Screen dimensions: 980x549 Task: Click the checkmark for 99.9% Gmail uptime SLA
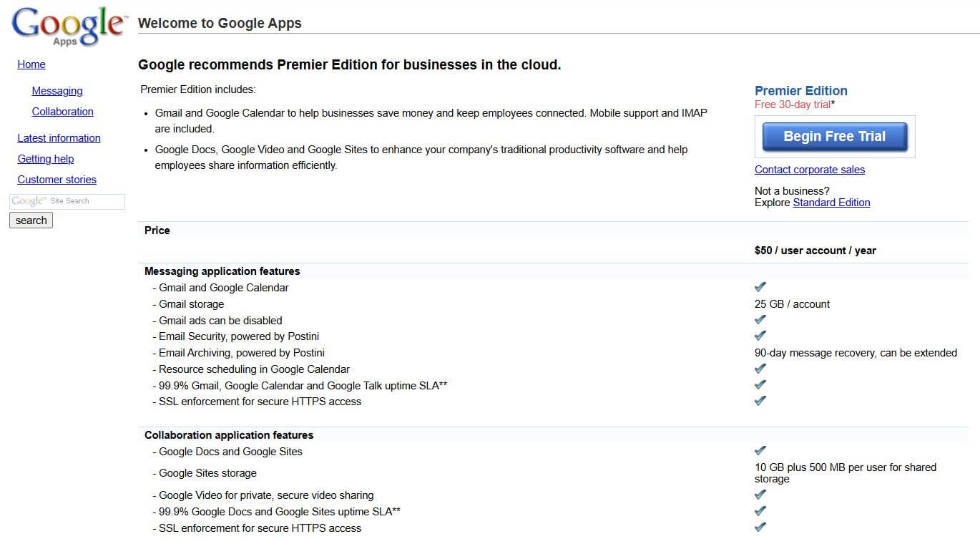click(x=760, y=384)
